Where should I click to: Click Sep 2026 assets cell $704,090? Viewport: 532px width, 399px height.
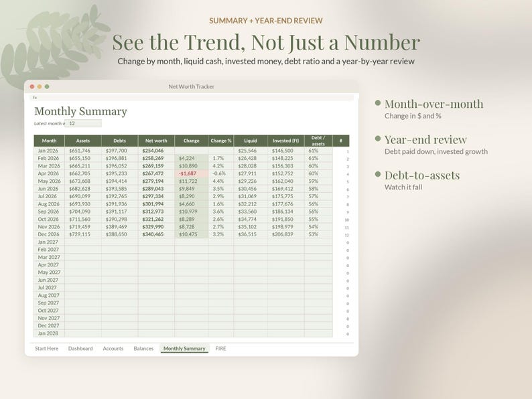[x=83, y=212]
